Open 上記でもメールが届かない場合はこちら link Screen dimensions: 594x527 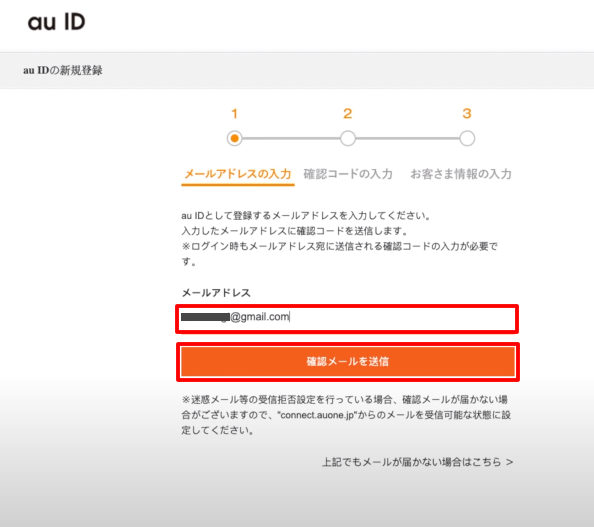(417, 462)
